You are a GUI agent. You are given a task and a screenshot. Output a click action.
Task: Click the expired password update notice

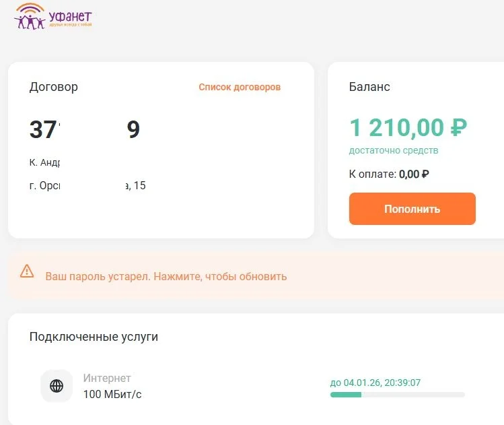click(166, 276)
